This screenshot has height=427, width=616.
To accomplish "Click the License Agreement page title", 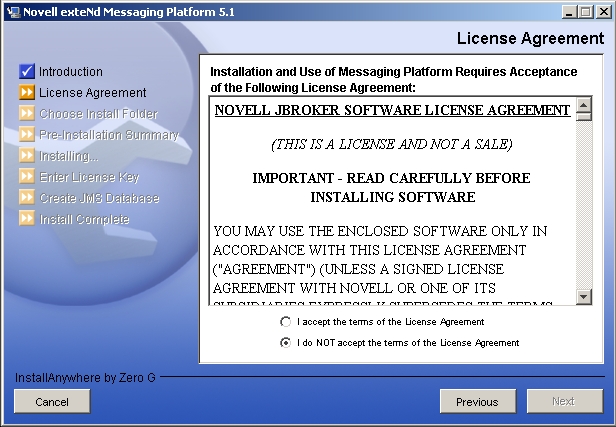I will (x=530, y=38).
